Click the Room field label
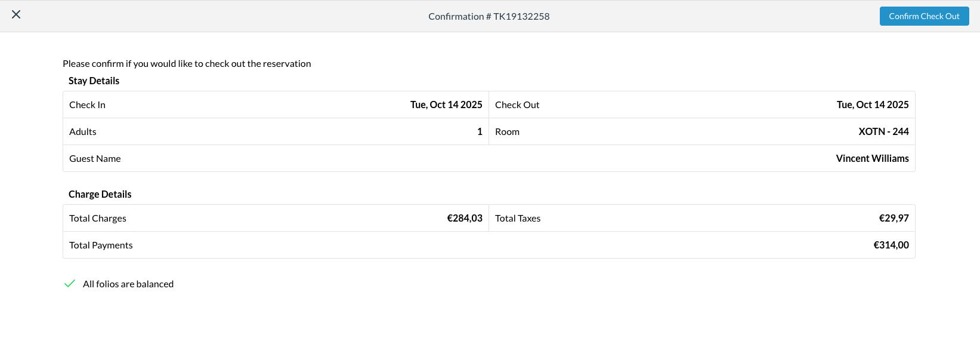The image size is (980, 347). [507, 131]
